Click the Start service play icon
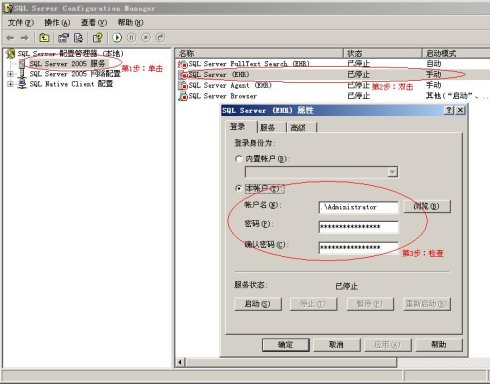490x384 pixels. [x=117, y=37]
